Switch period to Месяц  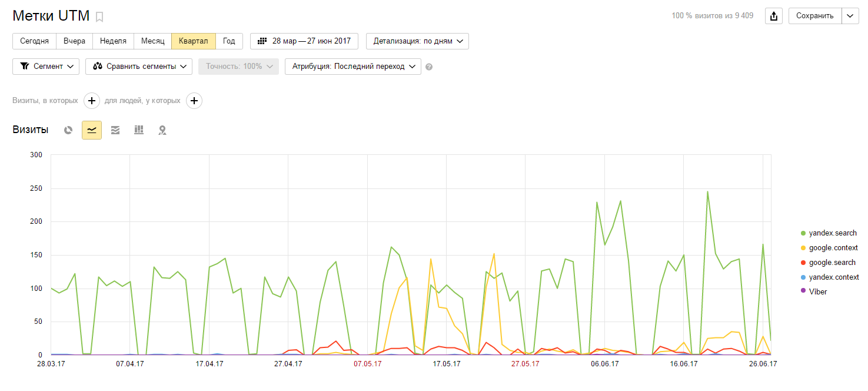pyautogui.click(x=153, y=41)
